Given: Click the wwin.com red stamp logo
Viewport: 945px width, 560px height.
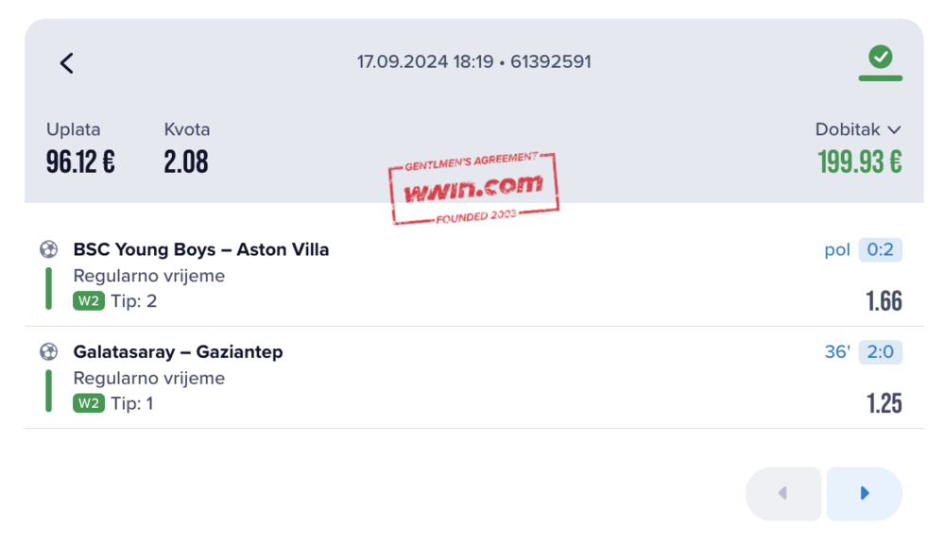Looking at the screenshot, I should click(x=473, y=188).
